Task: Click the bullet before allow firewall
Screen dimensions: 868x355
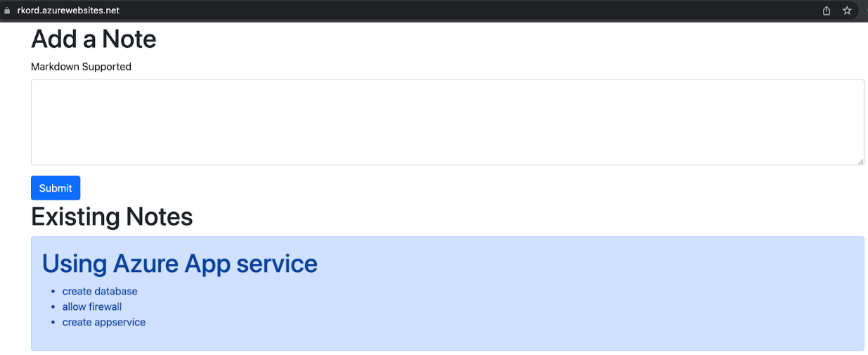Action: tap(53, 307)
